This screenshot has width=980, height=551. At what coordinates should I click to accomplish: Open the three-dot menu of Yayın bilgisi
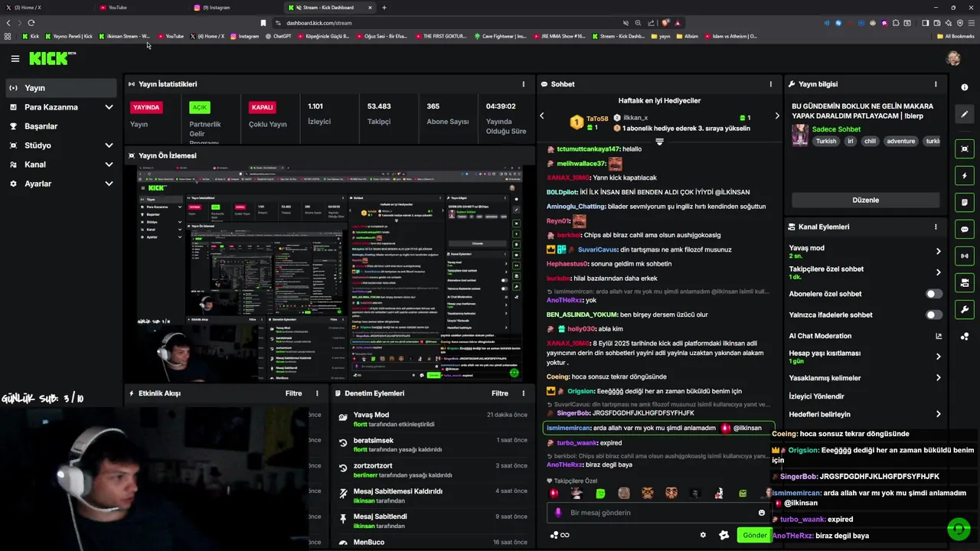(936, 84)
